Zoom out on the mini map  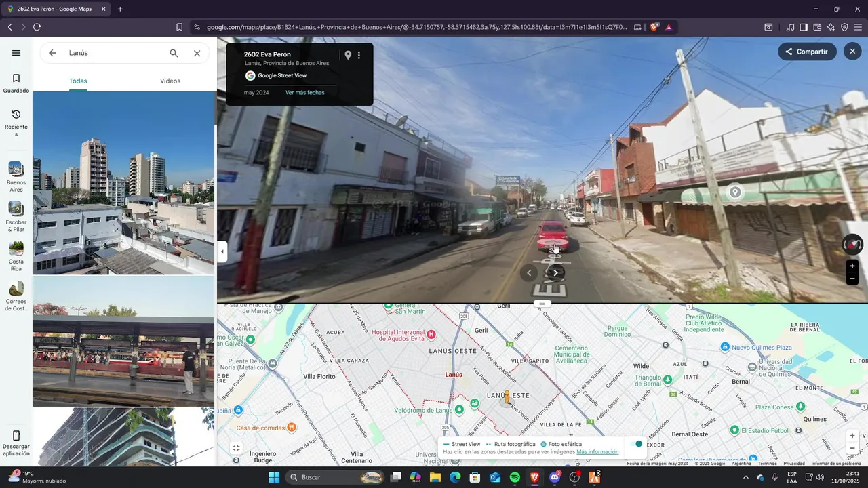click(x=852, y=448)
